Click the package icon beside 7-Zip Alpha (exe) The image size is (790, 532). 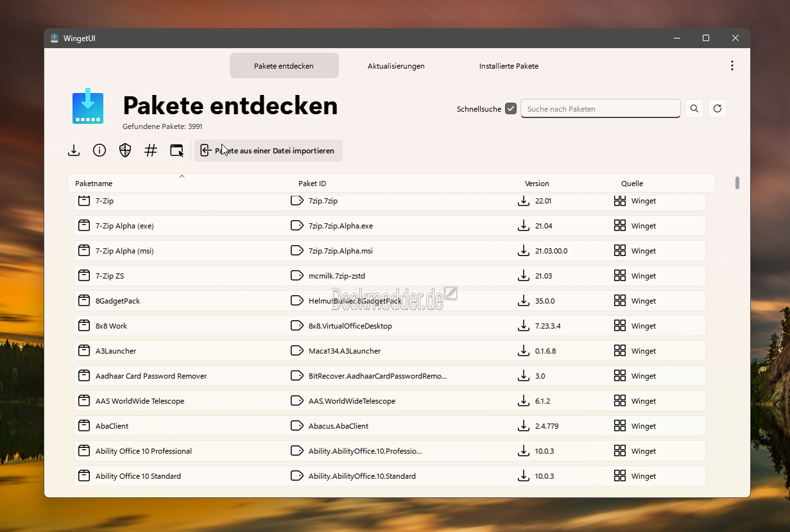click(83, 226)
